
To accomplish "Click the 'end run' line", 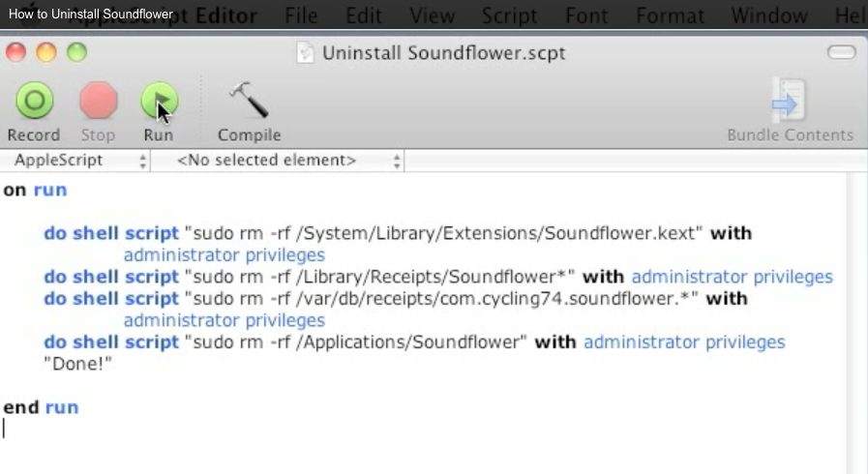I will [x=41, y=407].
